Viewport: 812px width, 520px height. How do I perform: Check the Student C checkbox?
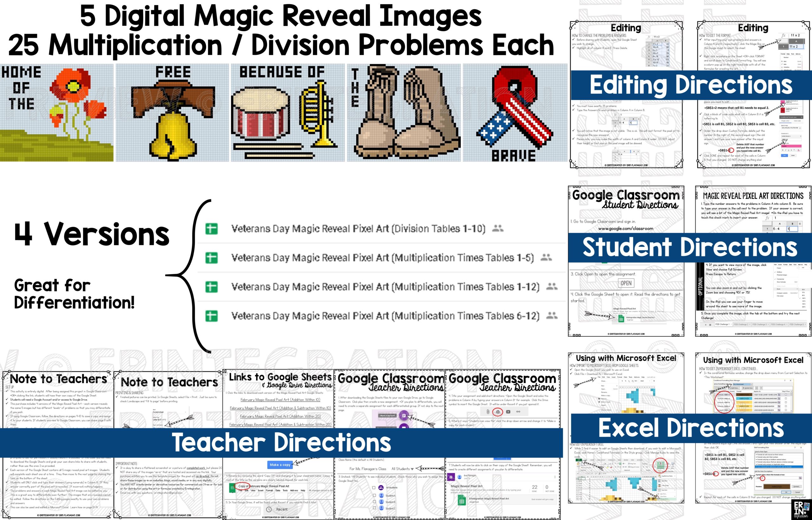pos(375,508)
